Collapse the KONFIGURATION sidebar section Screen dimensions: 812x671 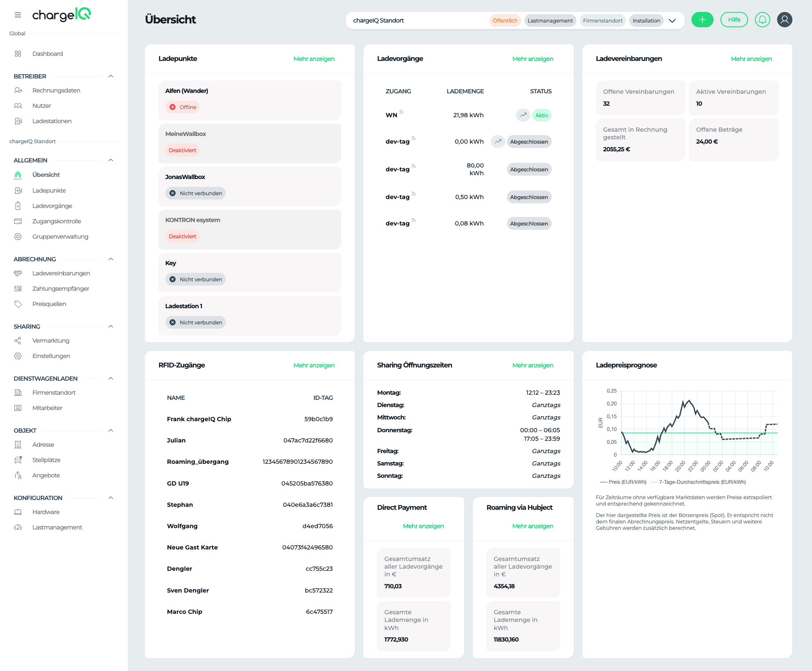(111, 498)
